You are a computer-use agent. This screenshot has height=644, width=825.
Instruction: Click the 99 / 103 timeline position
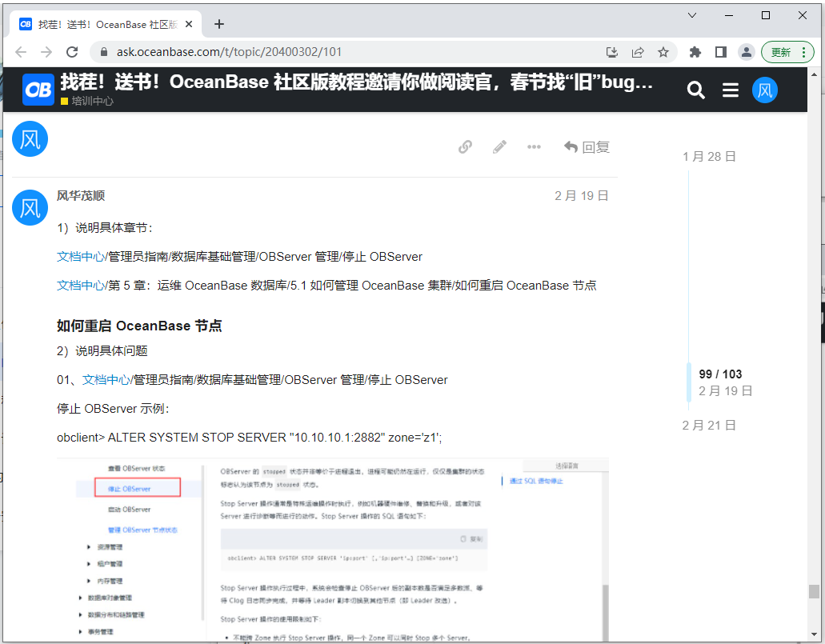pyautogui.click(x=720, y=374)
